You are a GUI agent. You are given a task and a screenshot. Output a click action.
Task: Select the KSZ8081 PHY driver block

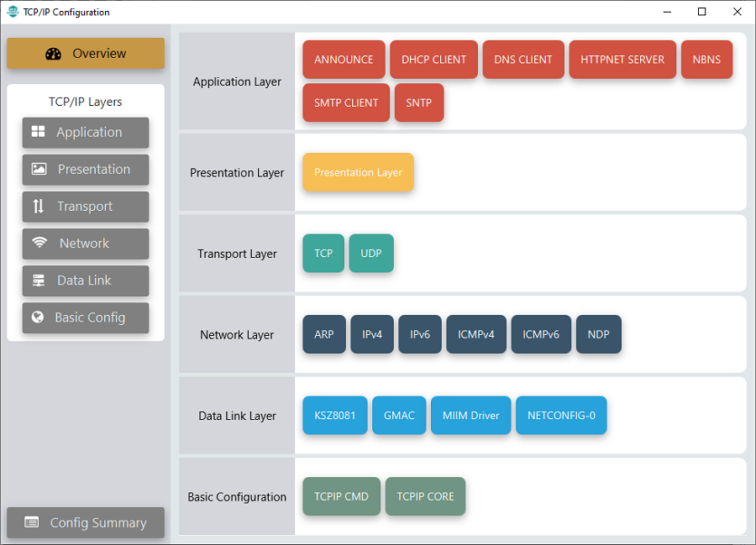coord(334,415)
